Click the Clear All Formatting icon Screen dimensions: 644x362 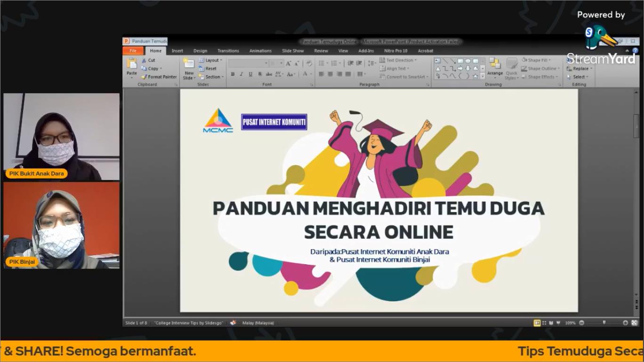point(309,63)
